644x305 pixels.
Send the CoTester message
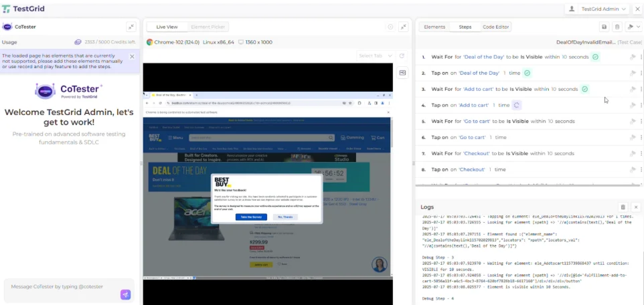tap(126, 294)
